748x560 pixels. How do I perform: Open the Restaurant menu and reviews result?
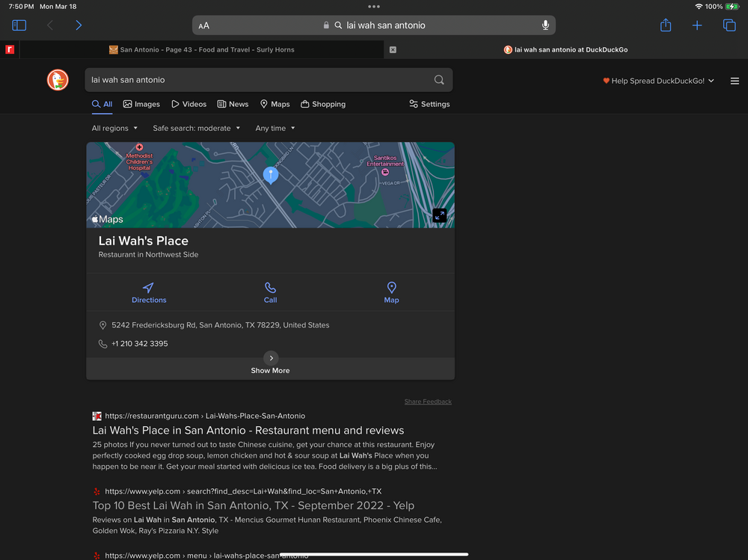click(248, 431)
